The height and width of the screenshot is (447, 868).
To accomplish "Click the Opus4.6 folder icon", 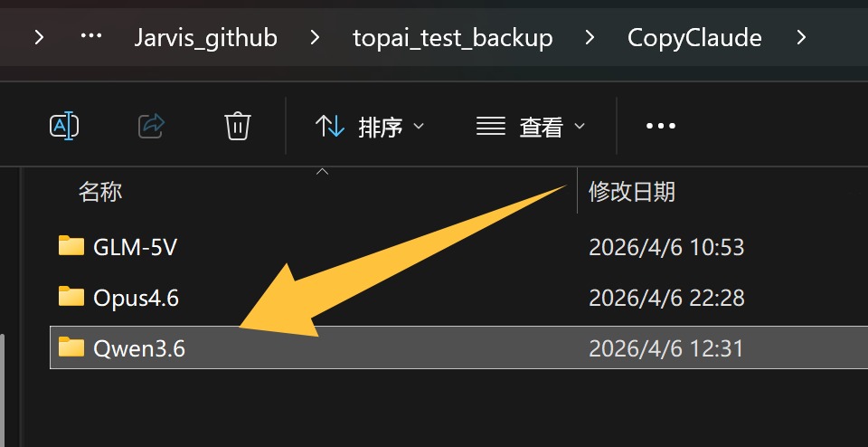I will click(71, 297).
